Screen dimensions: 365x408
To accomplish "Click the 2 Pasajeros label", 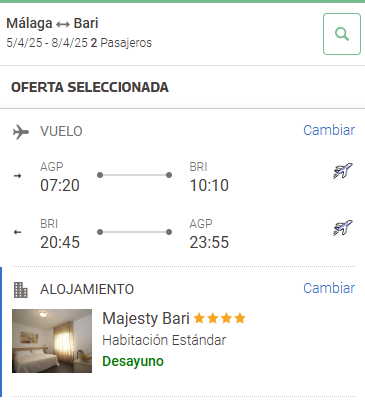I will (x=121, y=43).
